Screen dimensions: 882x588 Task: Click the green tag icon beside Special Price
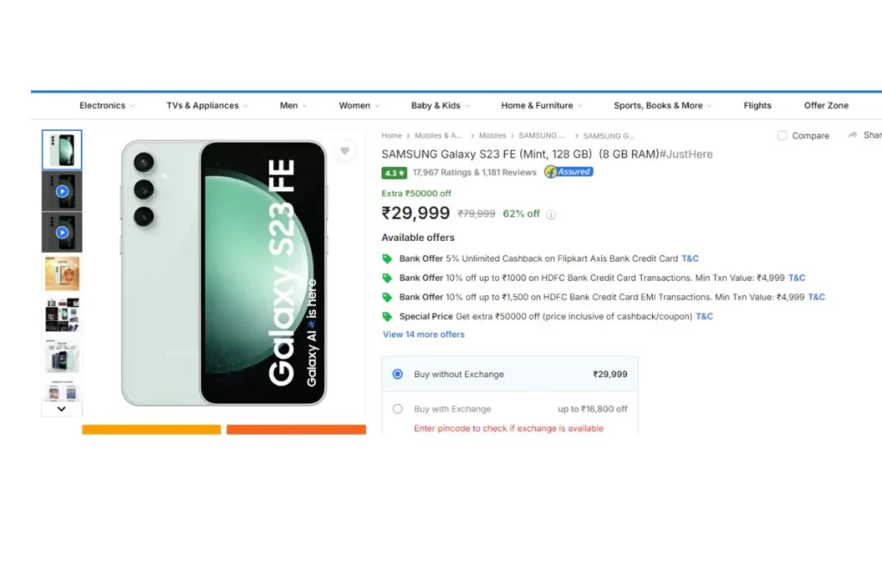[x=387, y=317]
